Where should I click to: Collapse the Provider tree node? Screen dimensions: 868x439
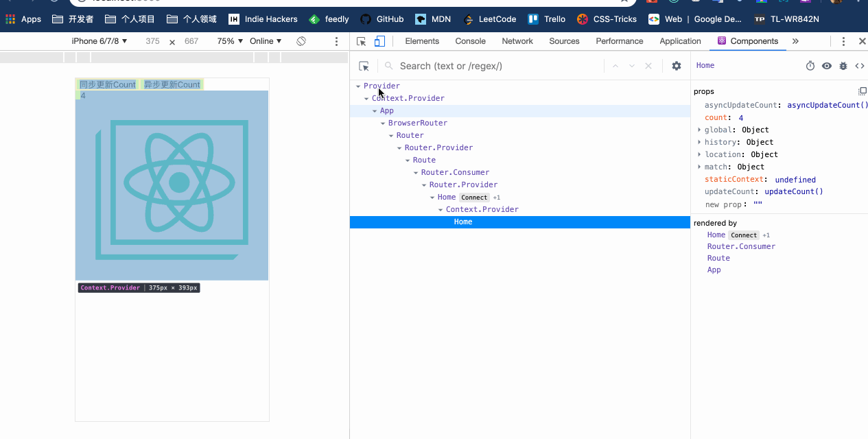coord(358,86)
